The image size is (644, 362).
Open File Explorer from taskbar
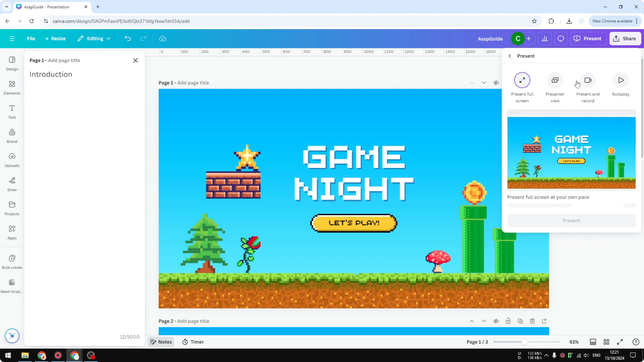point(25,355)
